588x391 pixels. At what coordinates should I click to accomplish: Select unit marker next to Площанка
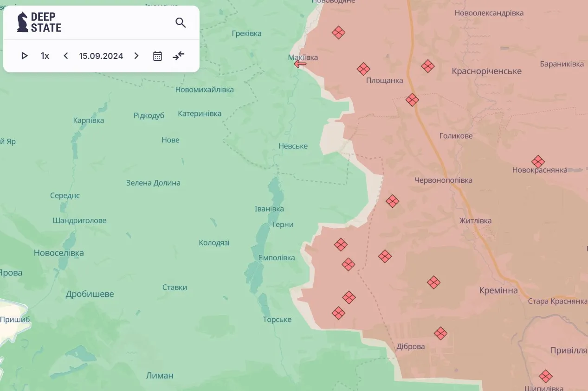363,69
